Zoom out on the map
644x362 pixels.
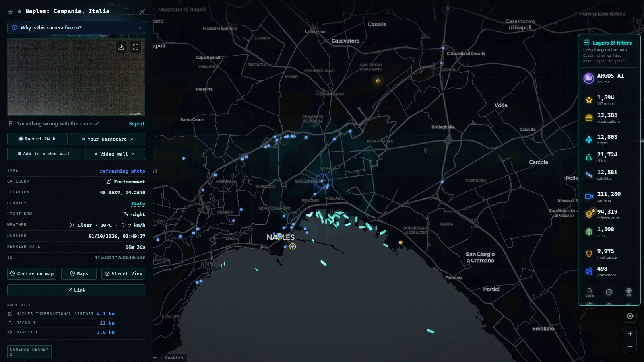click(x=630, y=347)
